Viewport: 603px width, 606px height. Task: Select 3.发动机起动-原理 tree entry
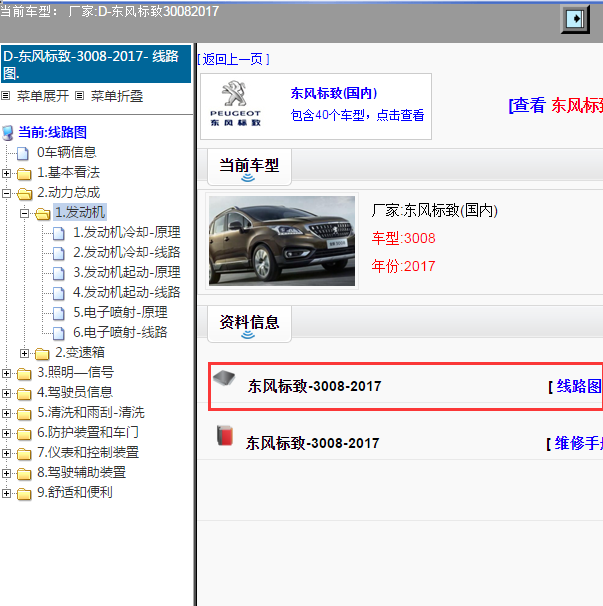coord(127,272)
